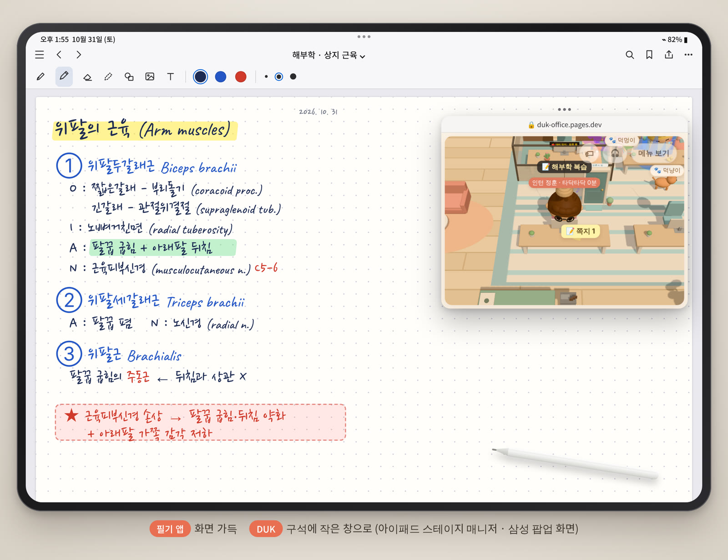Click the duk-office.pages.dev address bar
Image resolution: width=728 pixels, height=560 pixels.
tap(564, 125)
